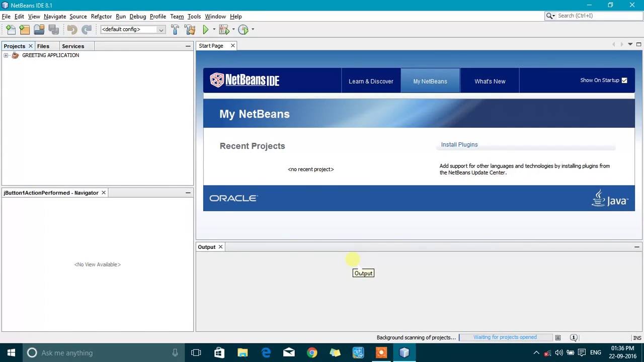Select the Start Page editor tab
Screen dimensions: 644x362
(211, 46)
